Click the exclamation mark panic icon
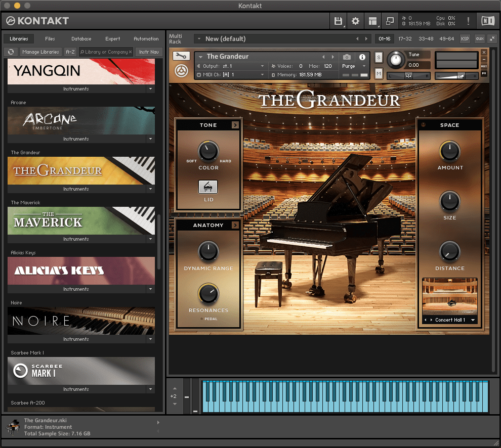 (468, 21)
